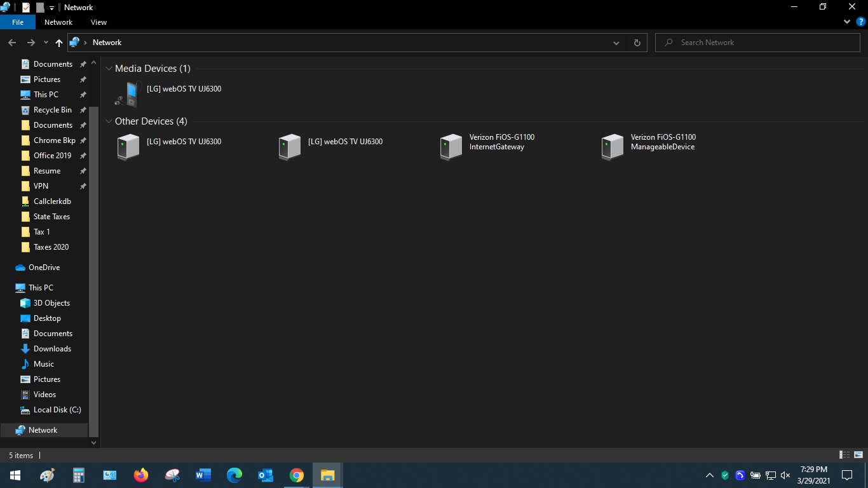Click File Explorer taskbar icon
868x488 pixels.
[327, 475]
